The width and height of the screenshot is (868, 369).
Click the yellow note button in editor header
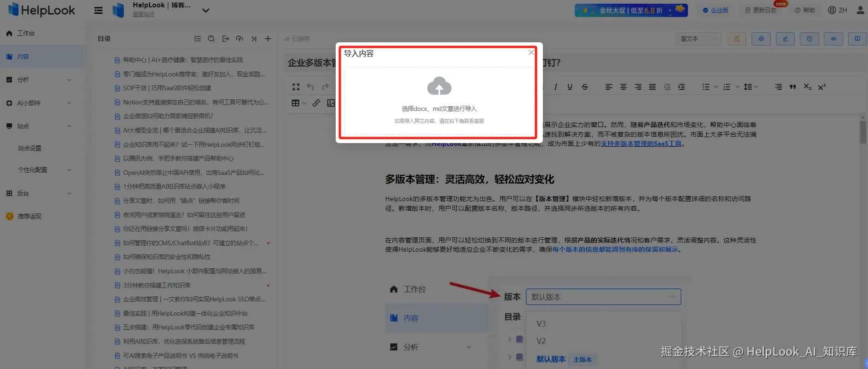[x=737, y=39]
